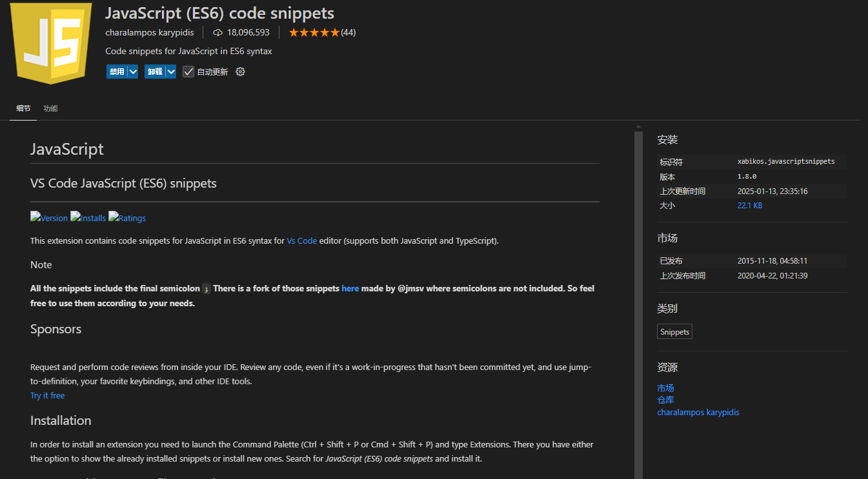
Task: Click the JavaScript (ES6) code snippets title
Action: 219,12
